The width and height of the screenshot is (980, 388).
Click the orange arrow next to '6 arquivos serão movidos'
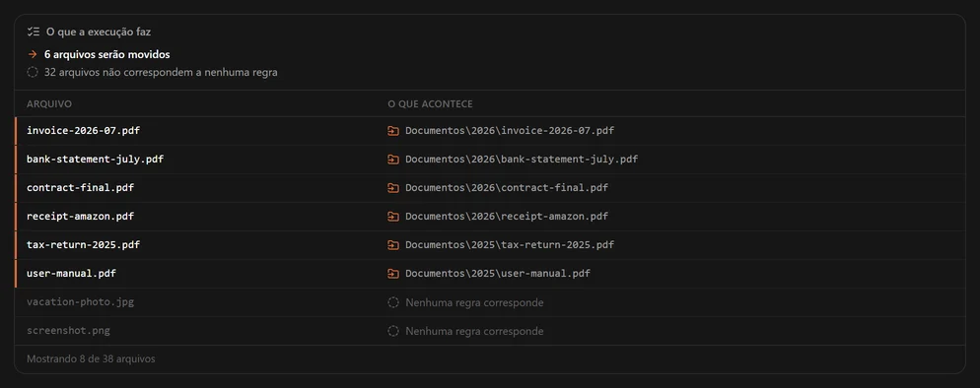click(x=33, y=55)
